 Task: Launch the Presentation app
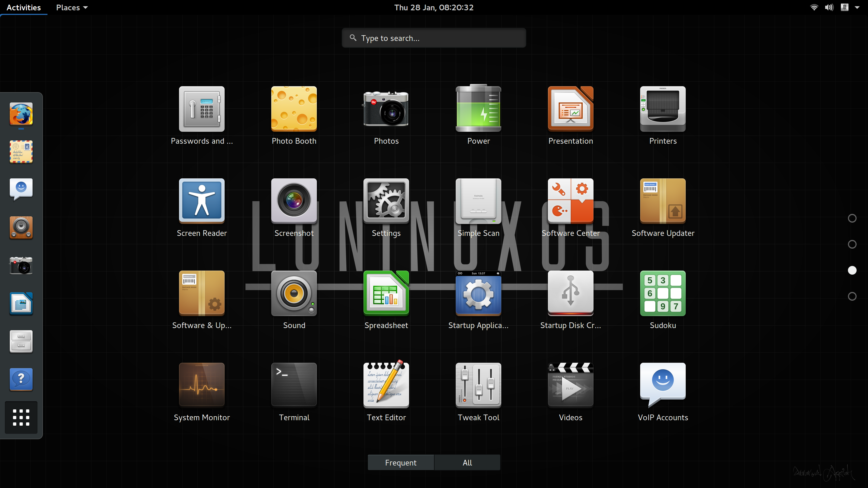click(x=570, y=115)
